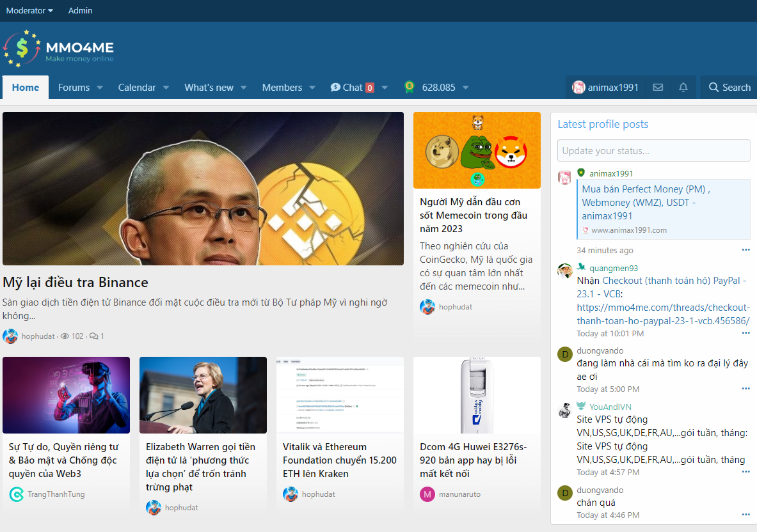Image resolution: width=757 pixels, height=532 pixels.
Task: Click duongvando avatar on 'chán quá' post
Action: 565,494
